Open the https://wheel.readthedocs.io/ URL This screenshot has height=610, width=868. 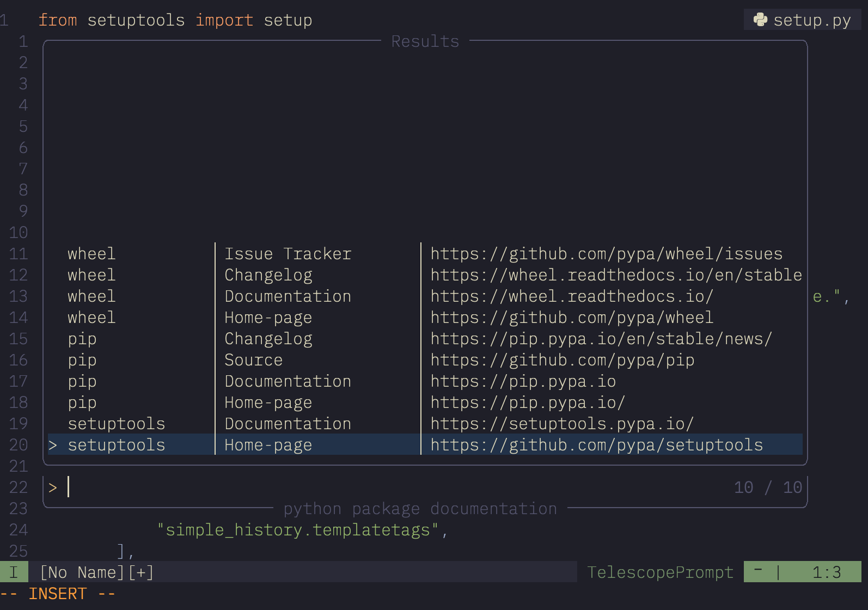point(572,296)
